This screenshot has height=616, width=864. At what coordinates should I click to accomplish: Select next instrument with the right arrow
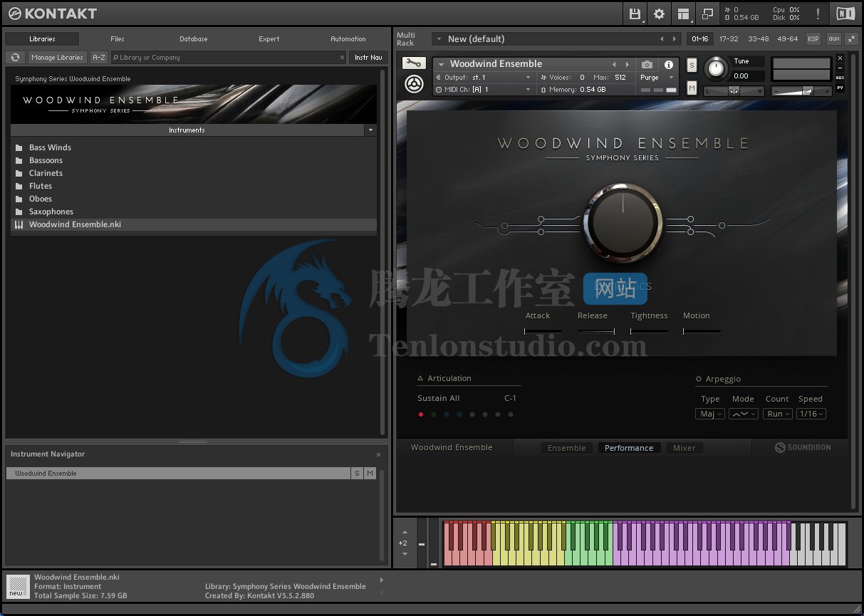[627, 64]
